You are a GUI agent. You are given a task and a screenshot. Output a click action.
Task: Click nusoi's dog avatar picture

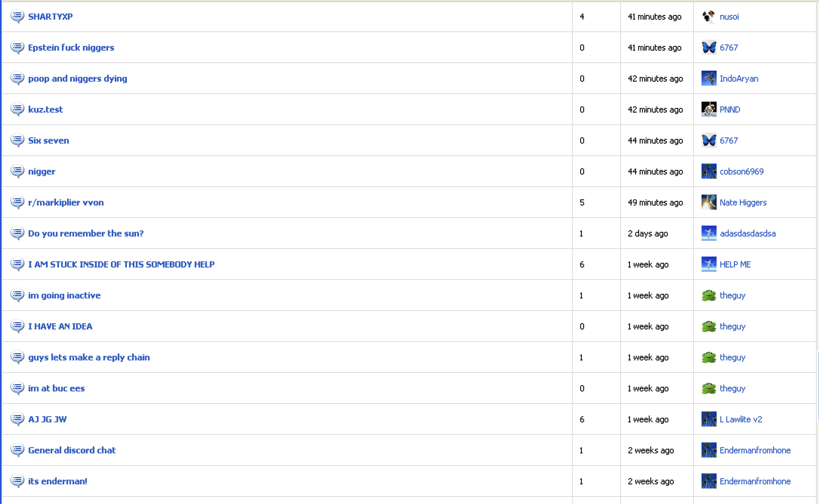(x=709, y=17)
